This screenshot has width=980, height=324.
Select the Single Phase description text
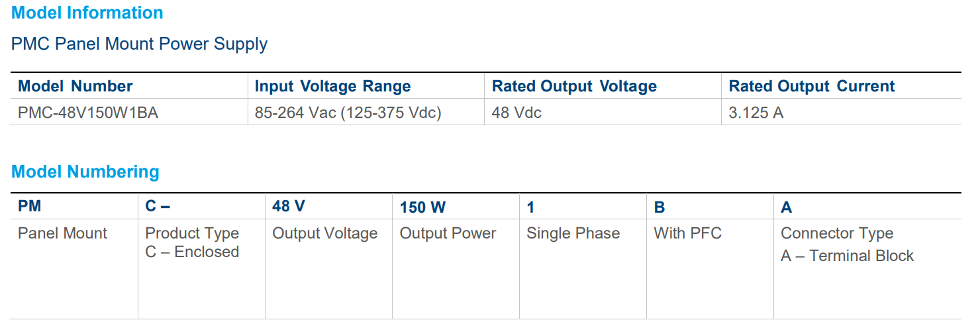pos(573,233)
